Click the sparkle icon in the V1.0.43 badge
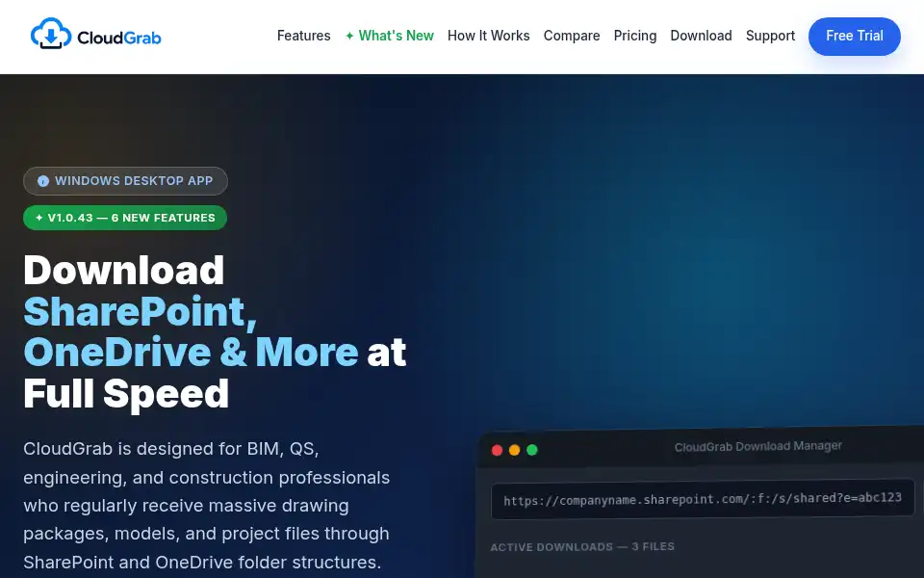924x578 pixels. click(38, 218)
